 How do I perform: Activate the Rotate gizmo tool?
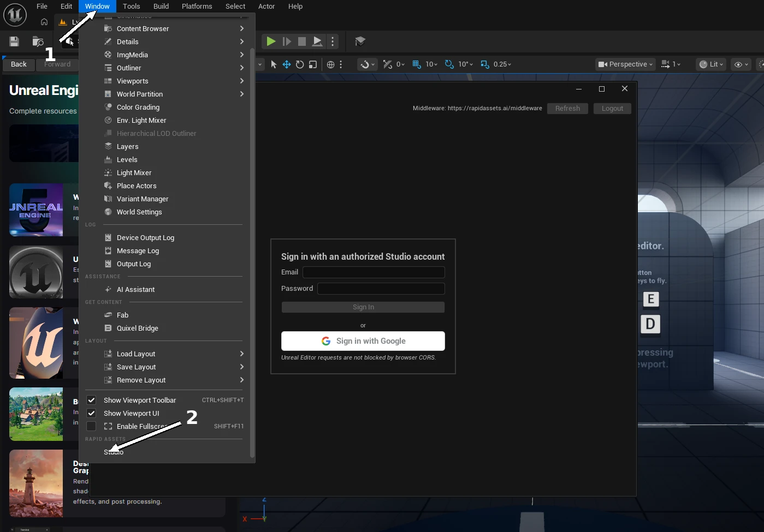tap(300, 64)
